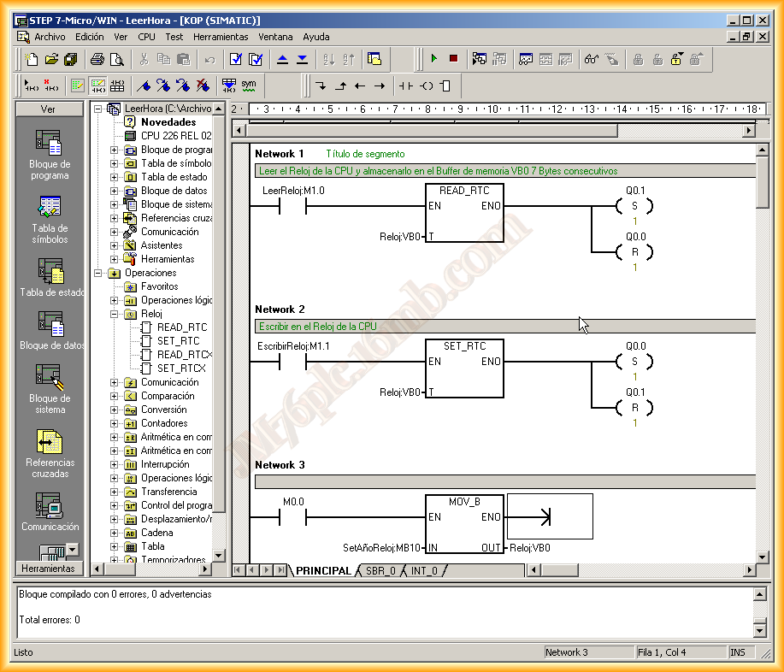This screenshot has width=784, height=672.
Task: Click the Herramientas button below the navigation bar
Action: [x=48, y=569]
